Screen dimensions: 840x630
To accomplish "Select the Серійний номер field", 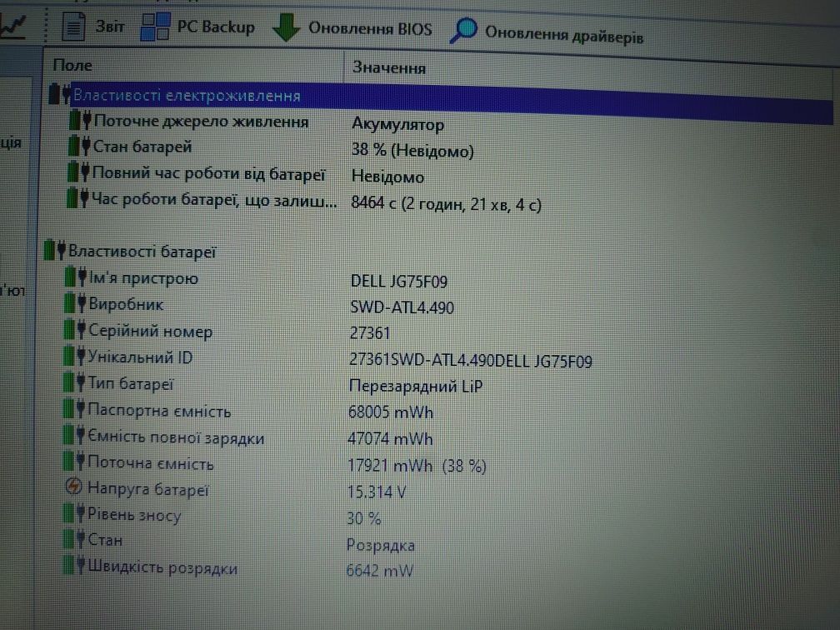I will click(151, 331).
